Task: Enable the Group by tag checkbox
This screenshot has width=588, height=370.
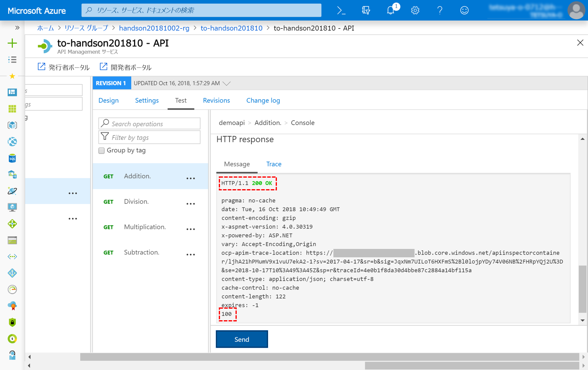Action: point(101,151)
